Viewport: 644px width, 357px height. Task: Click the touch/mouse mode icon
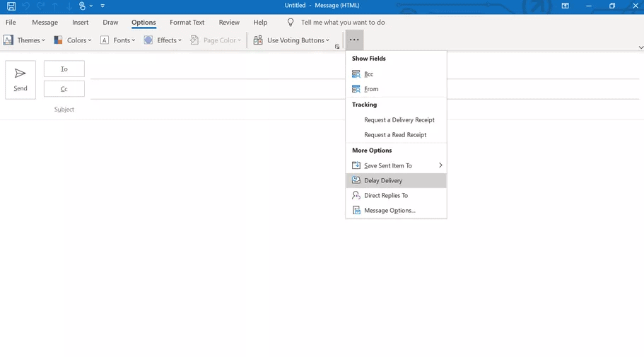click(x=82, y=6)
